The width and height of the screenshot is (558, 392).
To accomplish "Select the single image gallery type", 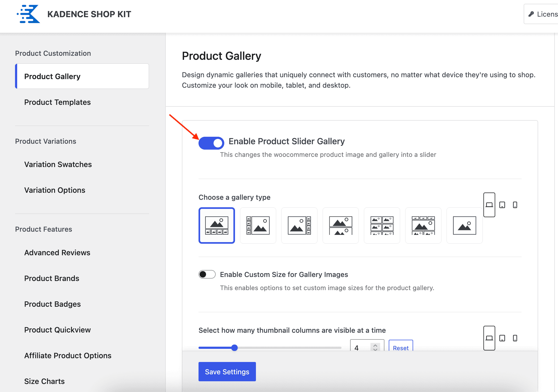I will pyautogui.click(x=464, y=225).
